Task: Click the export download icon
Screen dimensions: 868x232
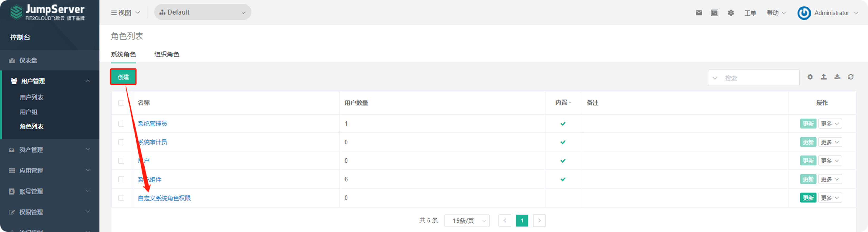Action: point(837,77)
